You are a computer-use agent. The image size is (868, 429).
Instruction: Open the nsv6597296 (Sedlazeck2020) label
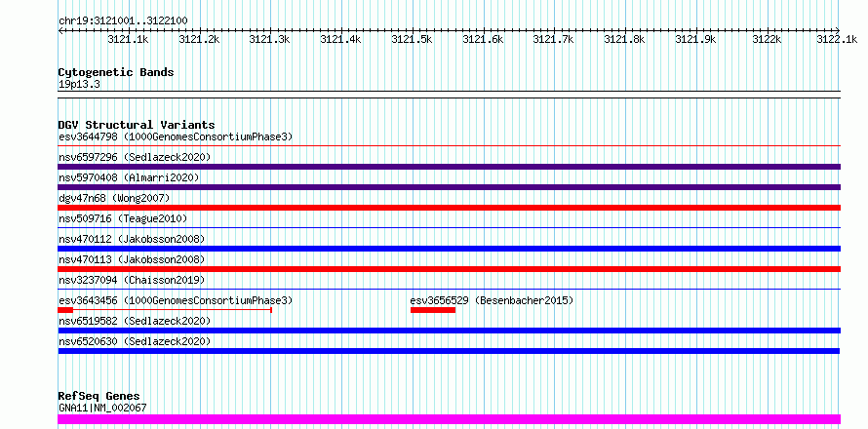pos(135,157)
